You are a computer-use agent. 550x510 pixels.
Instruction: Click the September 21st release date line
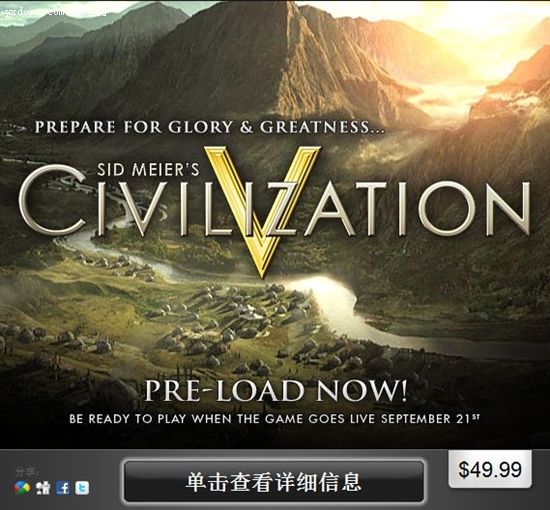pos(274,419)
